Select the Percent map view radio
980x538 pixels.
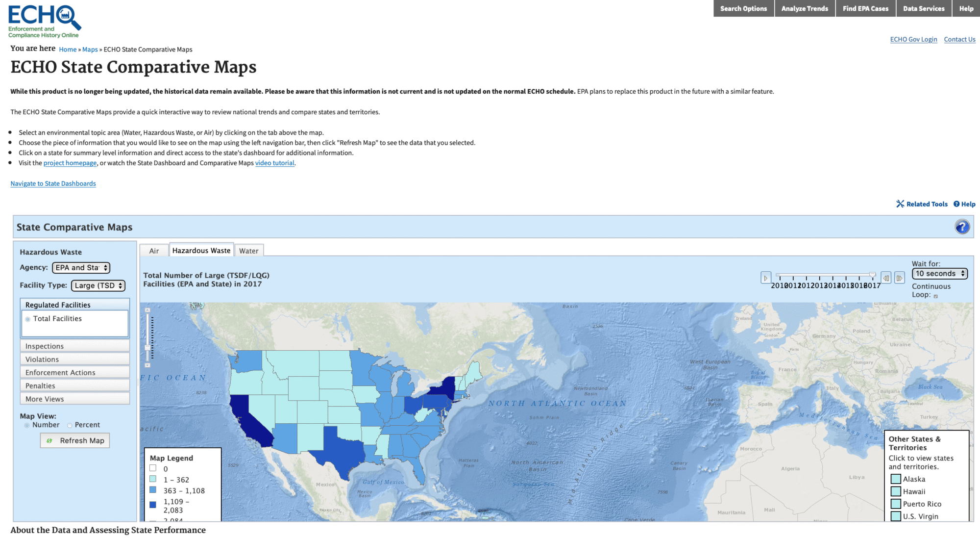(70, 425)
